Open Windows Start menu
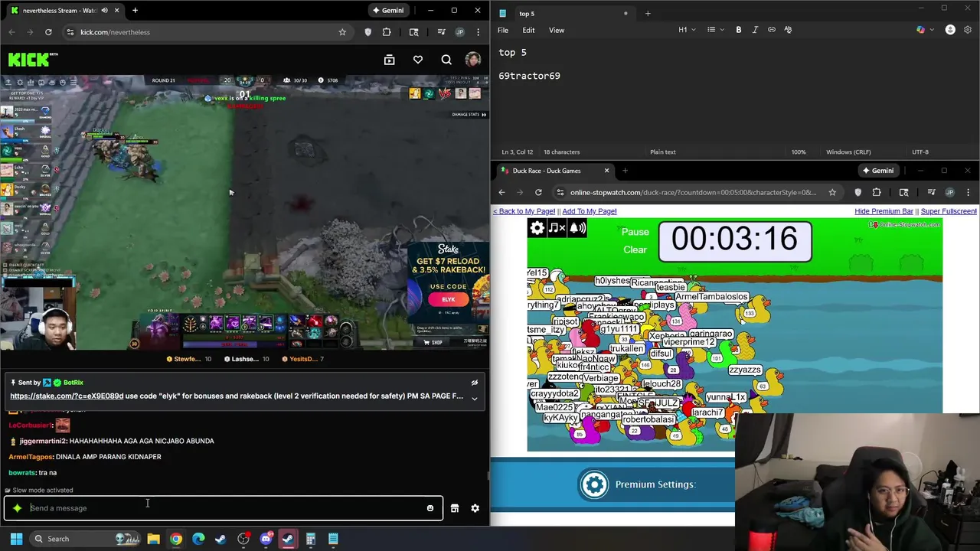This screenshot has width=980, height=551. pyautogui.click(x=16, y=539)
